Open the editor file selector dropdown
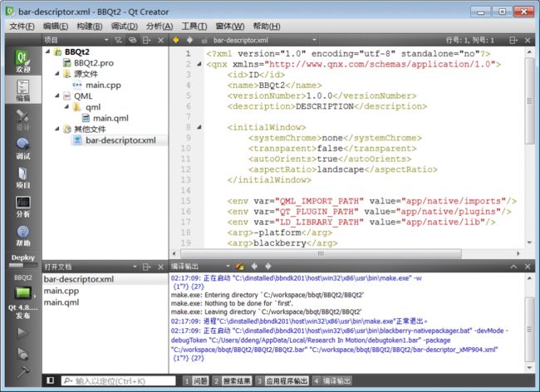The image size is (540, 392). pyautogui.click(x=314, y=40)
